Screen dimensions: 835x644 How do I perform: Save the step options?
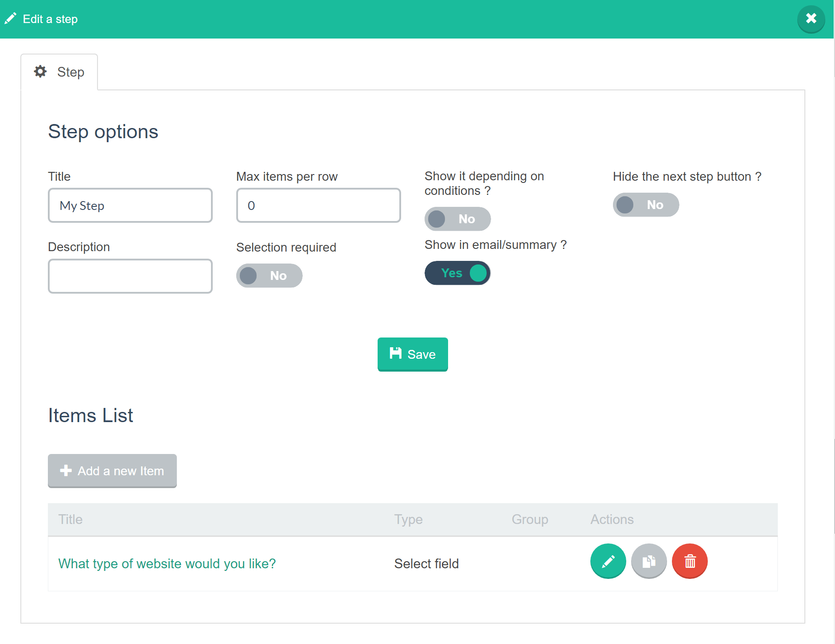[413, 354]
